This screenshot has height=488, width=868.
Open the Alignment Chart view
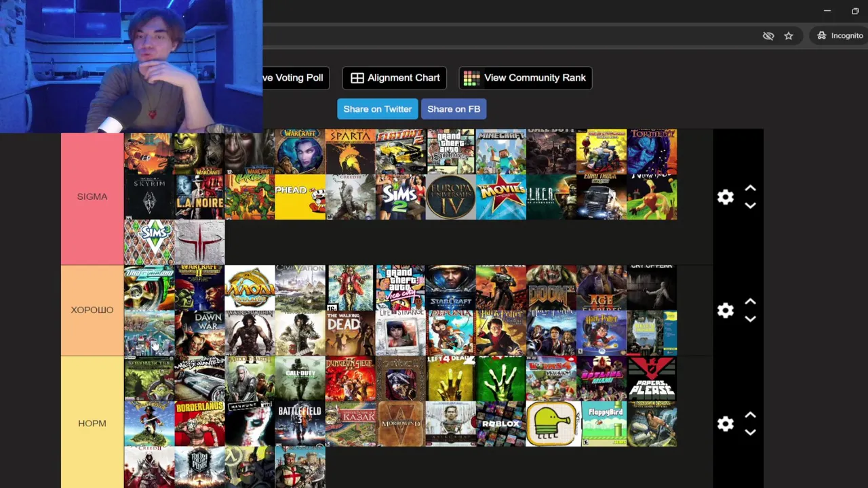pyautogui.click(x=395, y=78)
